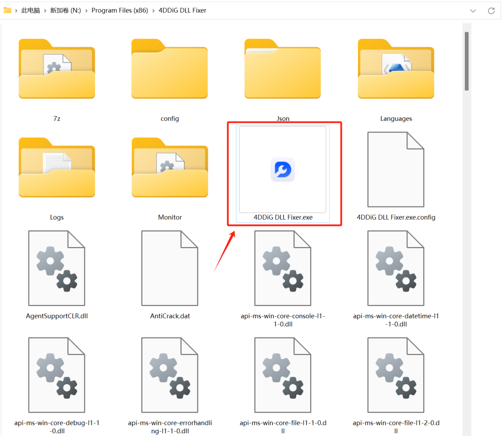Select the Json folder icon

coord(283,69)
